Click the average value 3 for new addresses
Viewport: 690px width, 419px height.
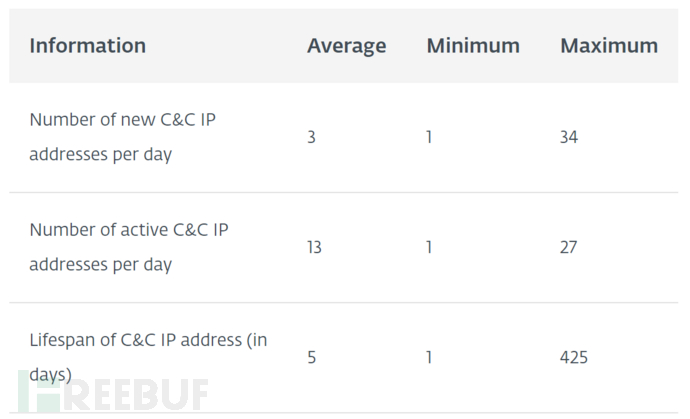tap(312, 137)
